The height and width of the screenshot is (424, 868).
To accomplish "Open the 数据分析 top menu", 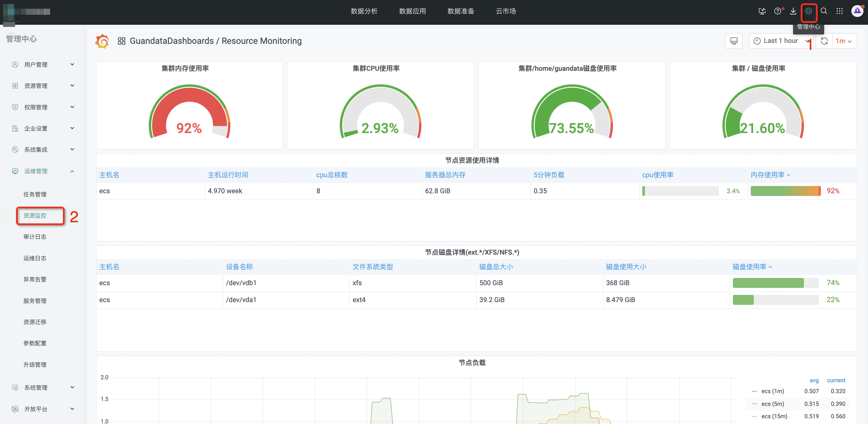I will (364, 11).
